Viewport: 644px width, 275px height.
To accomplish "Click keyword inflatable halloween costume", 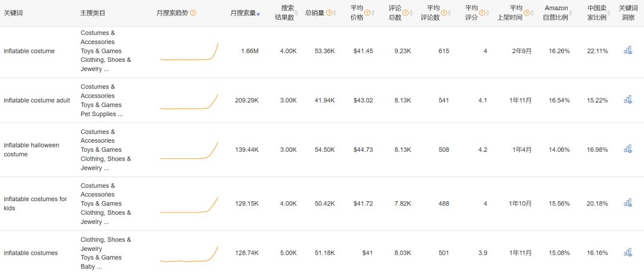I will click(32, 149).
